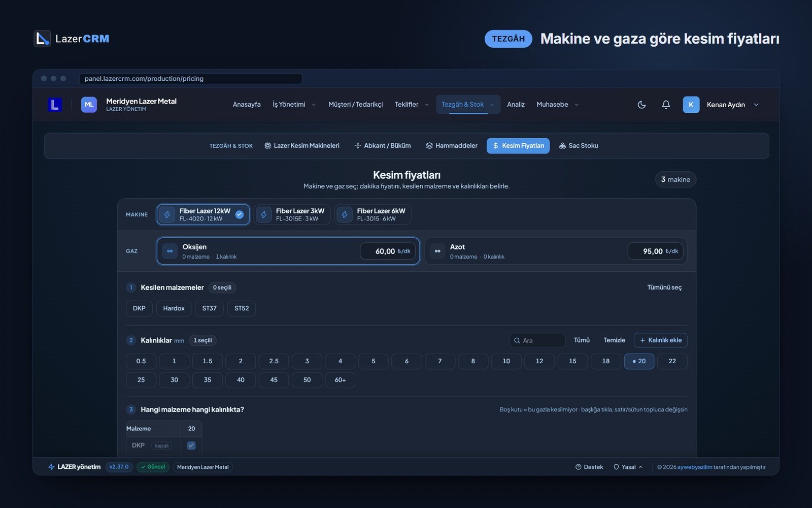The image size is (812, 508).
Task: Click the Oksijen gas molecule icon
Action: tap(170, 251)
